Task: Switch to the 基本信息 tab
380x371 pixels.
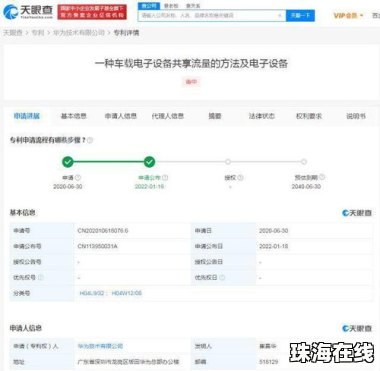Action: [74, 116]
